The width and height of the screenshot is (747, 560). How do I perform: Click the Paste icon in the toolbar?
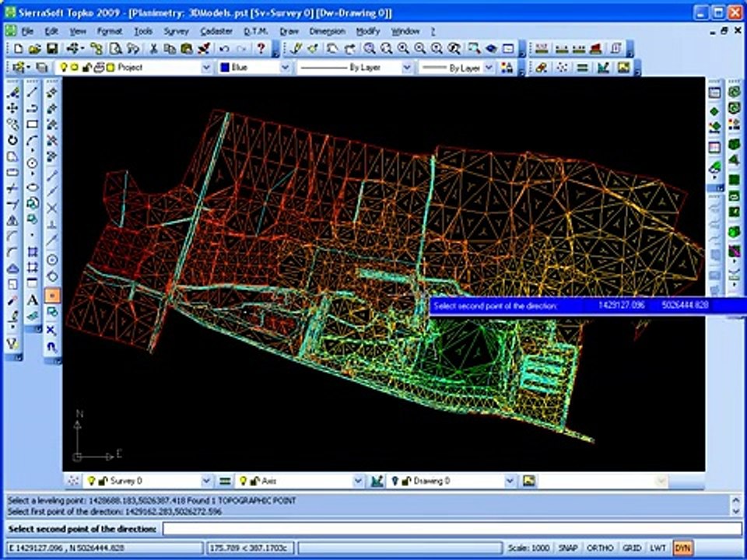coord(186,48)
